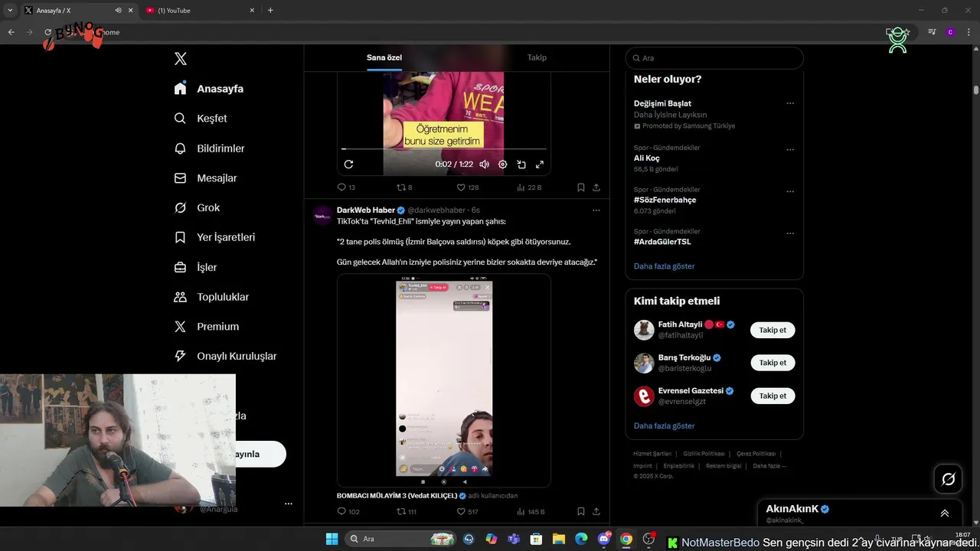Bookmark the DarkWeb Haber post
The width and height of the screenshot is (980, 551).
pos(581,512)
